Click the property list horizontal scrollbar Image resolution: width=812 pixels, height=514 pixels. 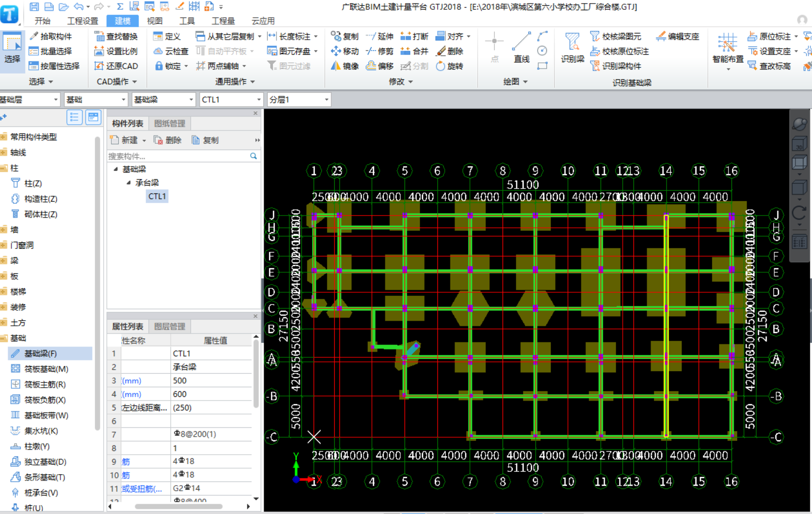point(179,507)
